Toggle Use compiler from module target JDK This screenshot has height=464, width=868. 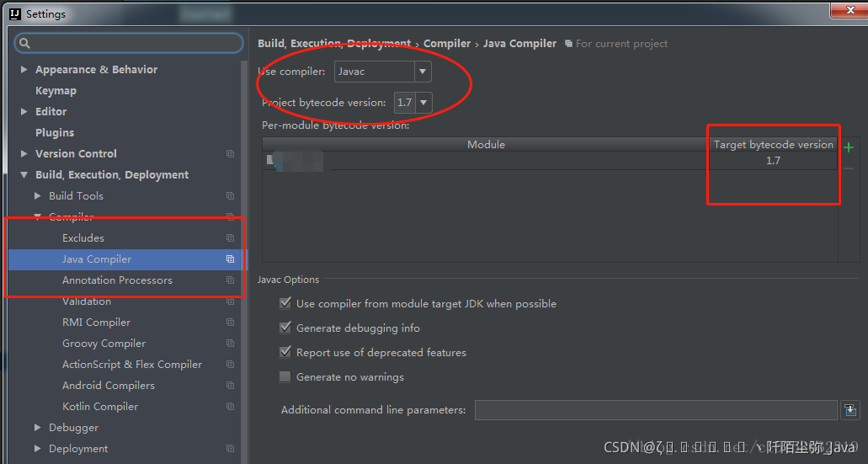click(x=285, y=303)
